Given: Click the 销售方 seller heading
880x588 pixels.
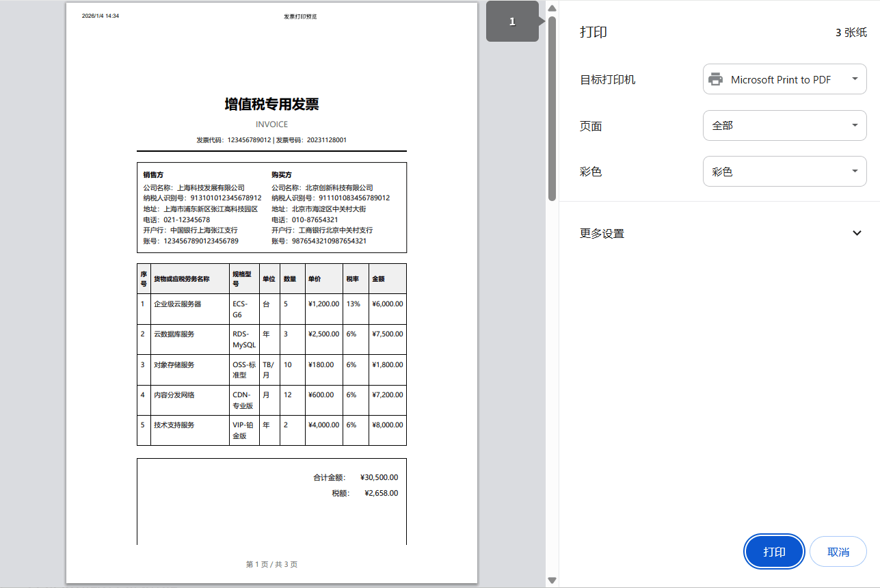Looking at the screenshot, I should (x=153, y=175).
